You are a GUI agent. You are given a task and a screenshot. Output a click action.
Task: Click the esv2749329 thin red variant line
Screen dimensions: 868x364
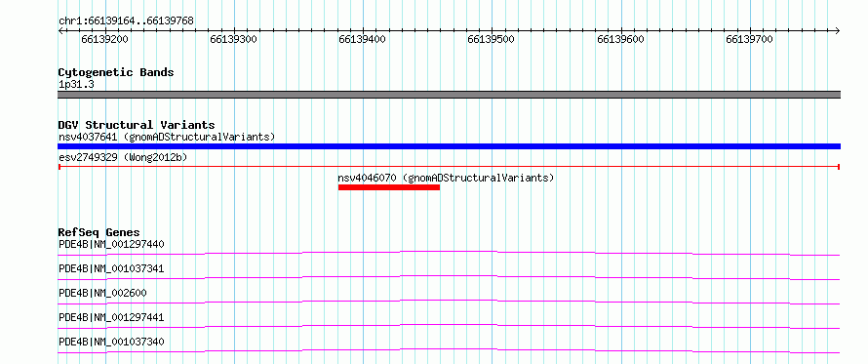pyautogui.click(x=449, y=166)
